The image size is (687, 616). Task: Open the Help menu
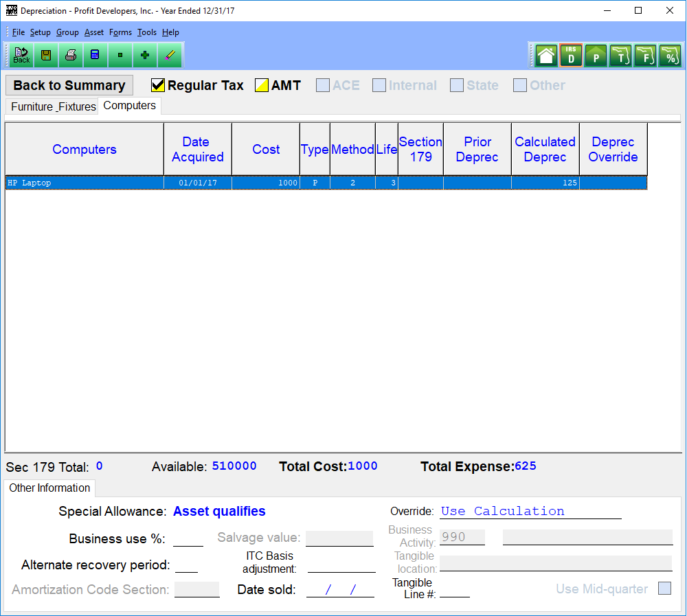[x=170, y=32]
